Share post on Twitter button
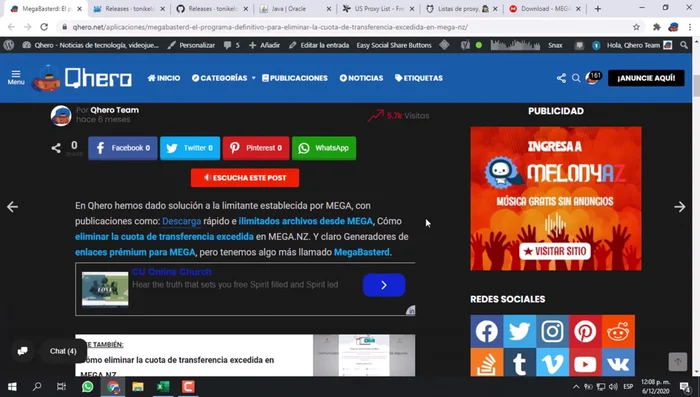 [190, 148]
